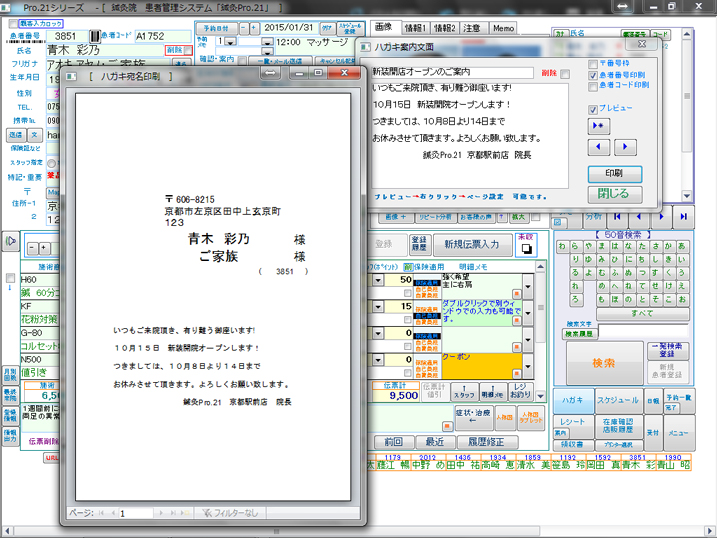The height and width of the screenshot is (538, 717).
Task: Switch to the 注意 tab
Action: point(472,28)
